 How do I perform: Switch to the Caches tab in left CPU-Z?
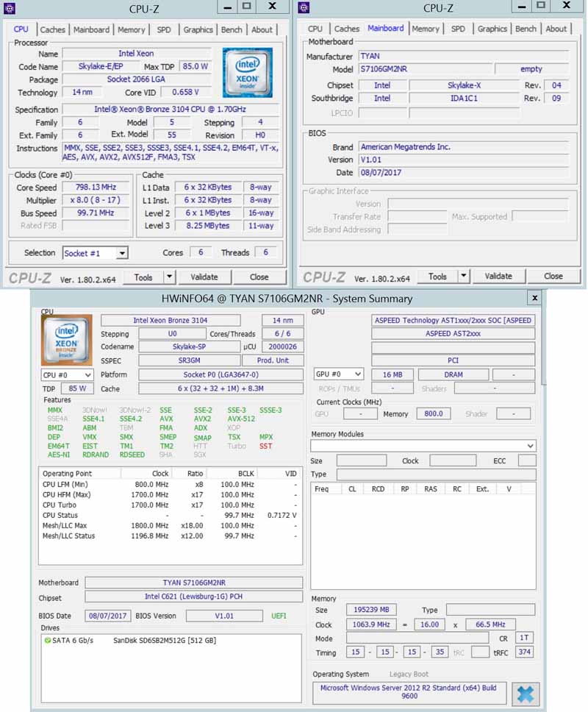point(52,30)
